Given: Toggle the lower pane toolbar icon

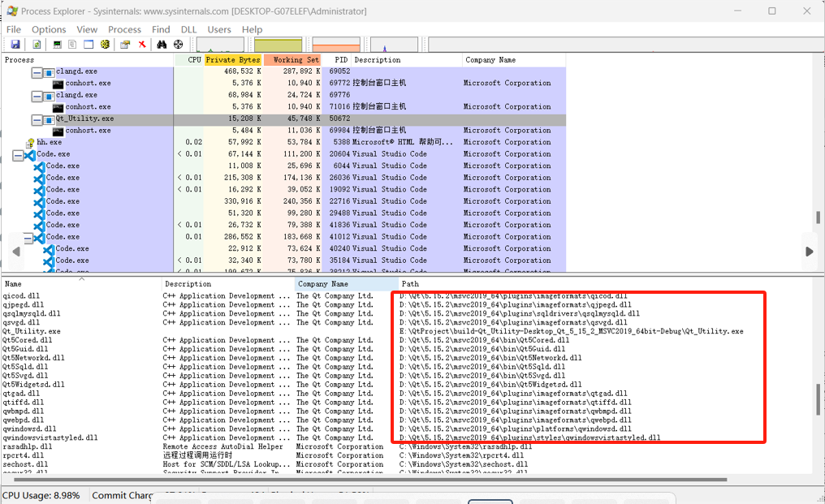Looking at the screenshot, I should 89,45.
